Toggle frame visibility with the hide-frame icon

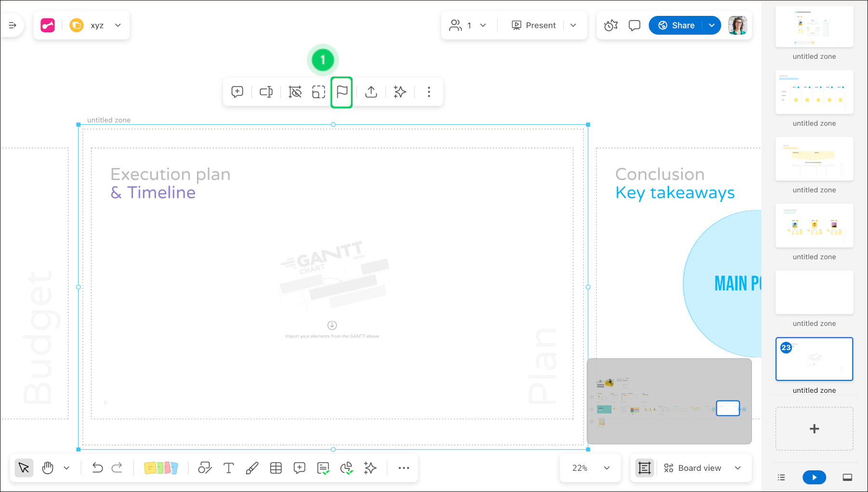(295, 92)
